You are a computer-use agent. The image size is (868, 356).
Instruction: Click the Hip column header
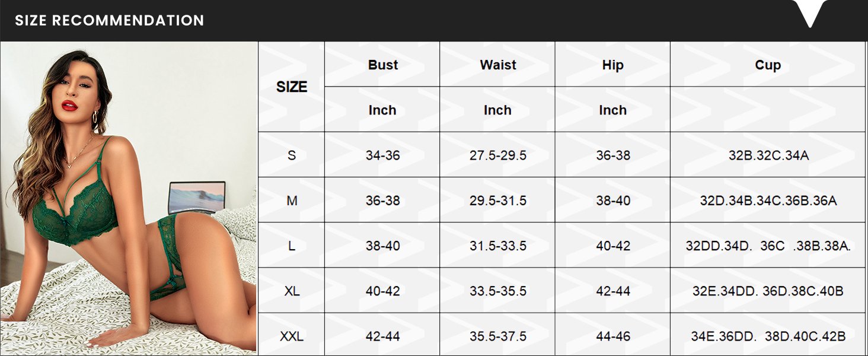pos(612,65)
